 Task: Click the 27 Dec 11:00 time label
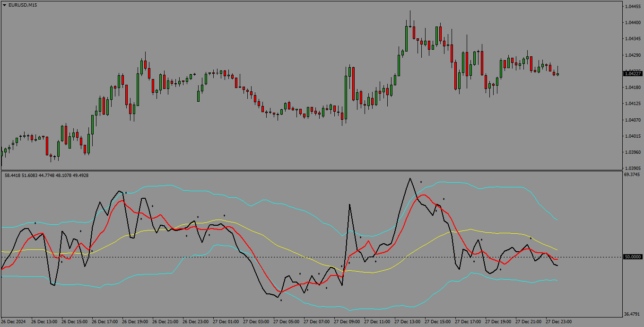point(377,322)
